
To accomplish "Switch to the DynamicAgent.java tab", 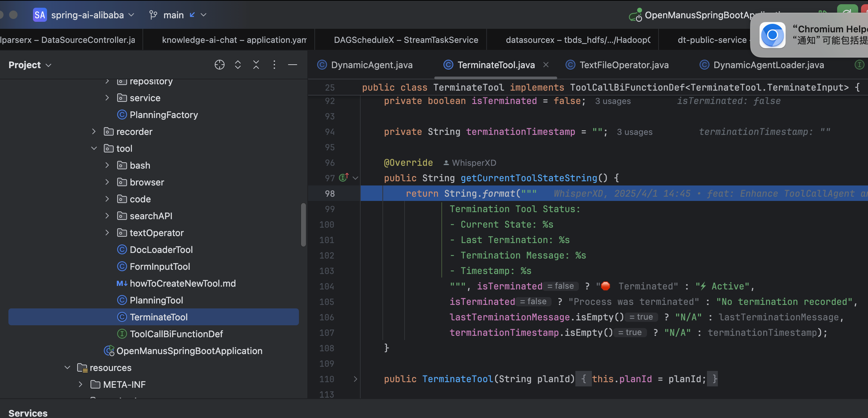I will 372,65.
